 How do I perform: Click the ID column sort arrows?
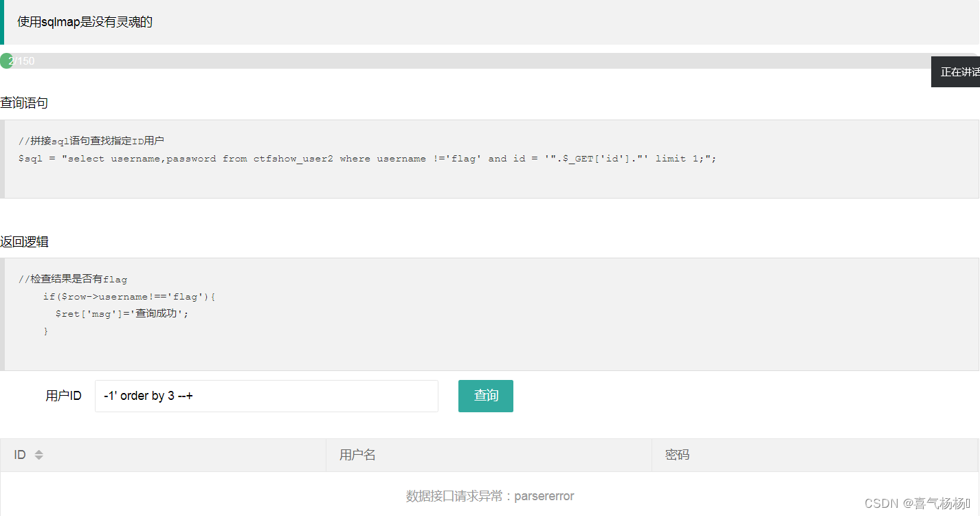tap(39, 455)
